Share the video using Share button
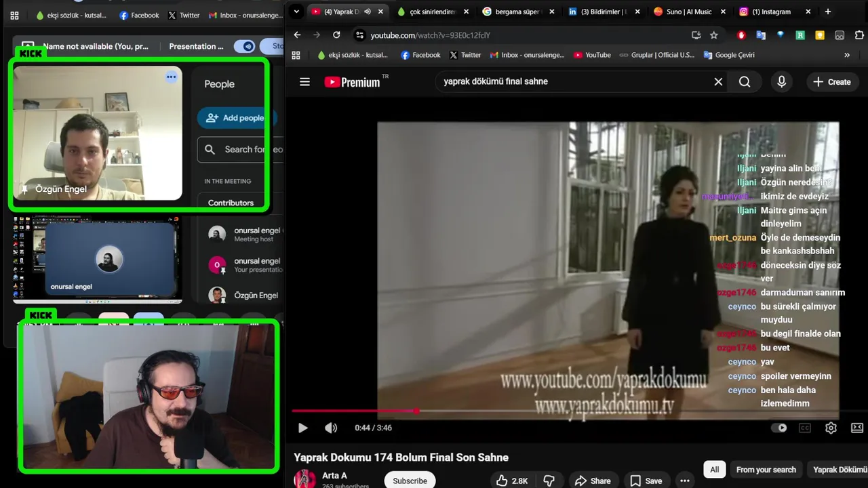Screen dimensions: 868x488 pos(593,481)
